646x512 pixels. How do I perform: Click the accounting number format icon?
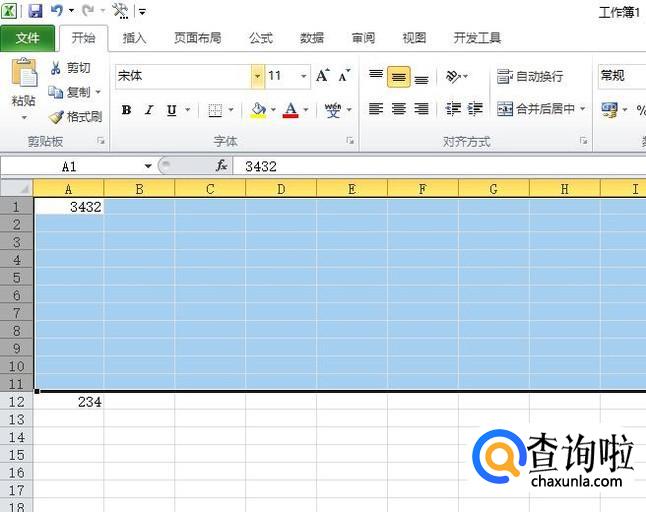[x=609, y=110]
